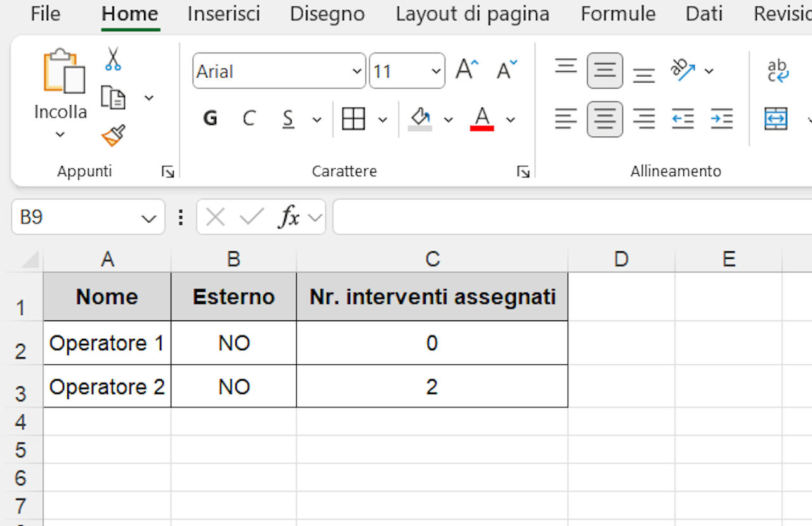Image resolution: width=812 pixels, height=526 pixels.
Task: Apply bold with the G icon
Action: tap(210, 119)
